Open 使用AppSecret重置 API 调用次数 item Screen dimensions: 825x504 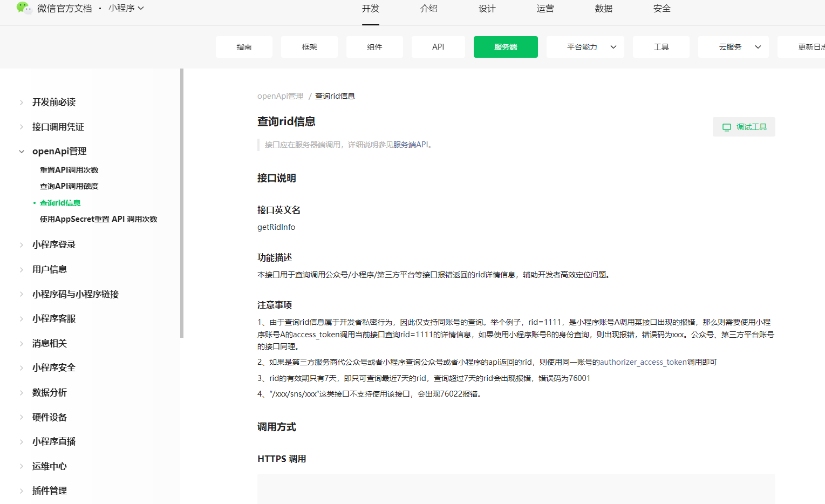99,219
